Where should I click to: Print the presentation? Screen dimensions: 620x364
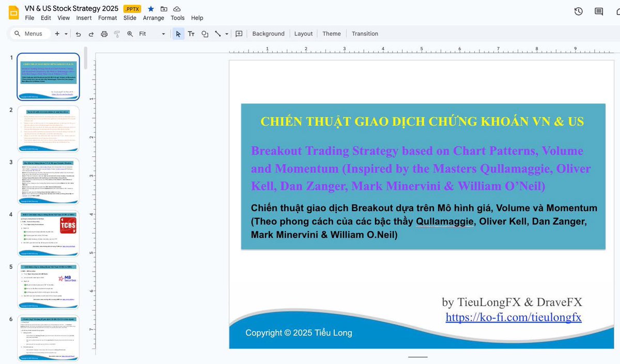(104, 34)
